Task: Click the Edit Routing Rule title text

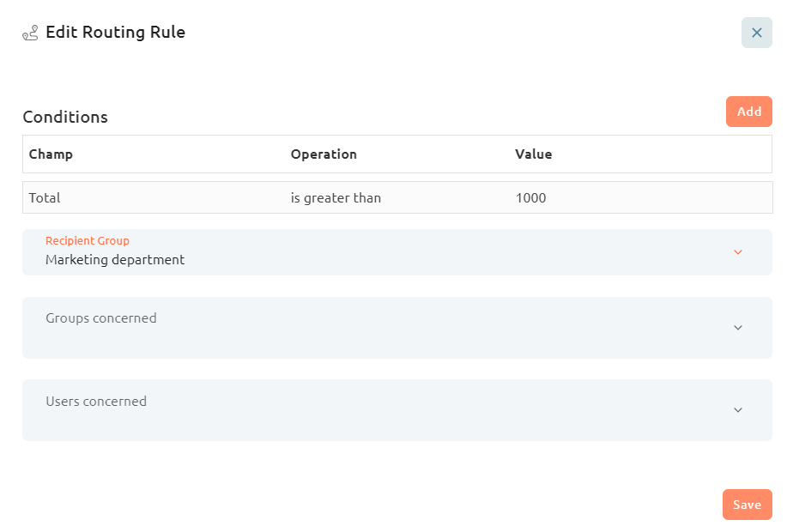Action: [x=115, y=33]
